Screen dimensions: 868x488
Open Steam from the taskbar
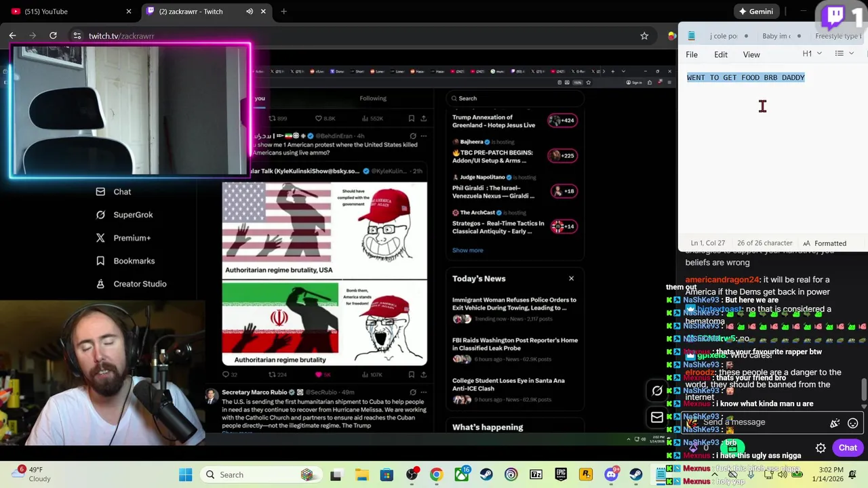pos(486,474)
